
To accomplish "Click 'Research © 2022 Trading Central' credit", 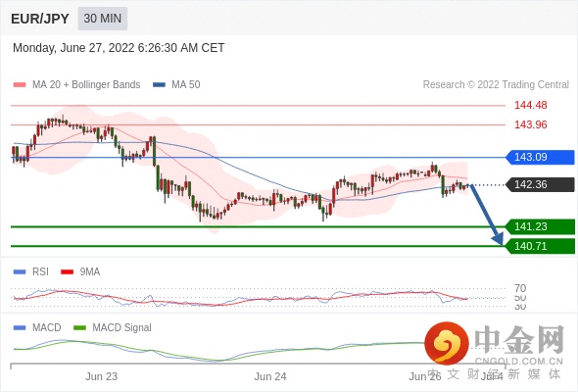I will click(x=496, y=85).
